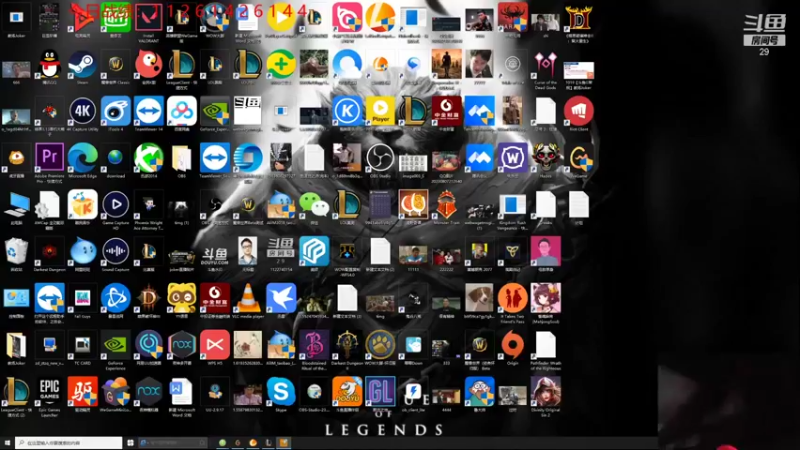Select the YY raccoon icon
The width and height of the screenshot is (800, 450).
coord(182,298)
